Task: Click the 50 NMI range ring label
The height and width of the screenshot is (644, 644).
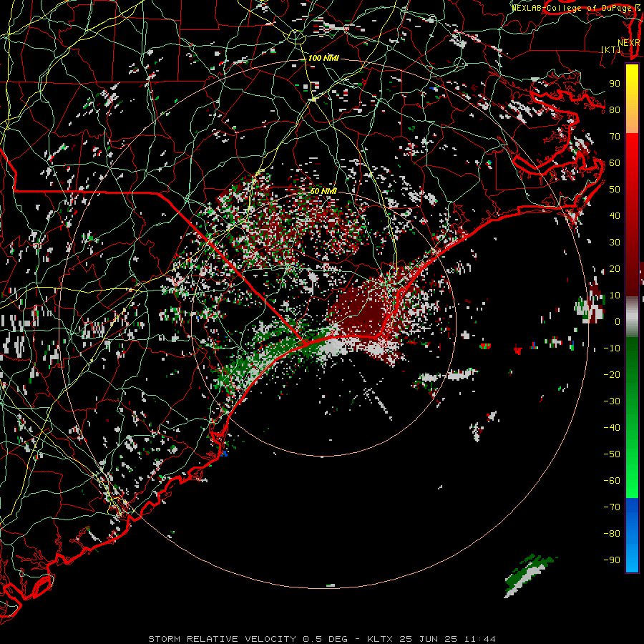Action: coord(323,191)
